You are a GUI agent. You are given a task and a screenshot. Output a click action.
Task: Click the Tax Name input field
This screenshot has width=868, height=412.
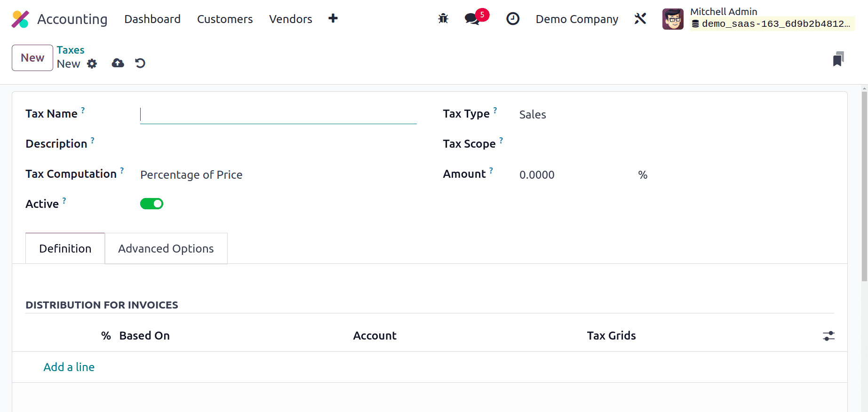[278, 115]
